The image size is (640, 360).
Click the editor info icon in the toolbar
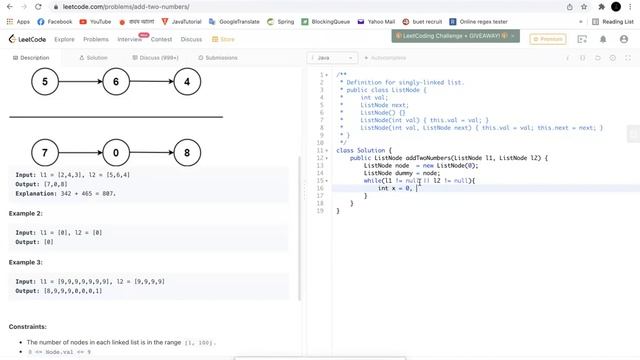coord(568,58)
